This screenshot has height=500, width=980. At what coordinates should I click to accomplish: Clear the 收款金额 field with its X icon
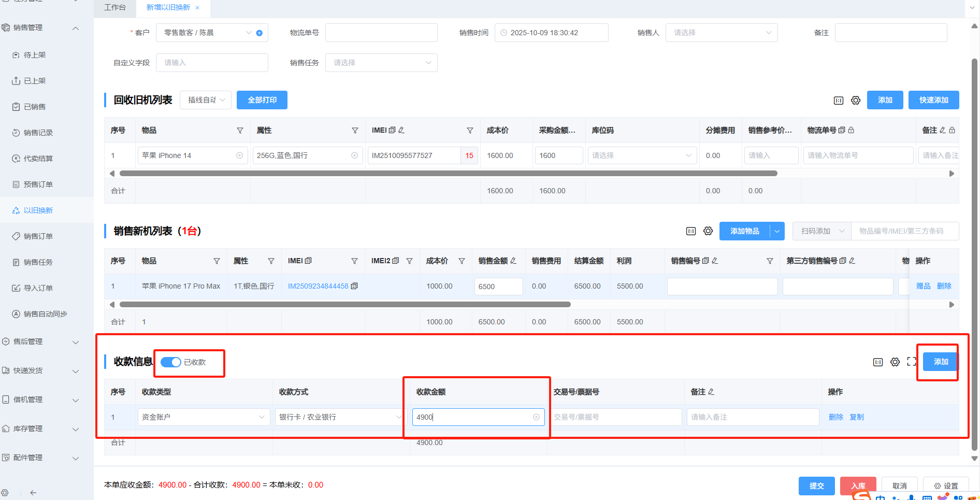(537, 417)
